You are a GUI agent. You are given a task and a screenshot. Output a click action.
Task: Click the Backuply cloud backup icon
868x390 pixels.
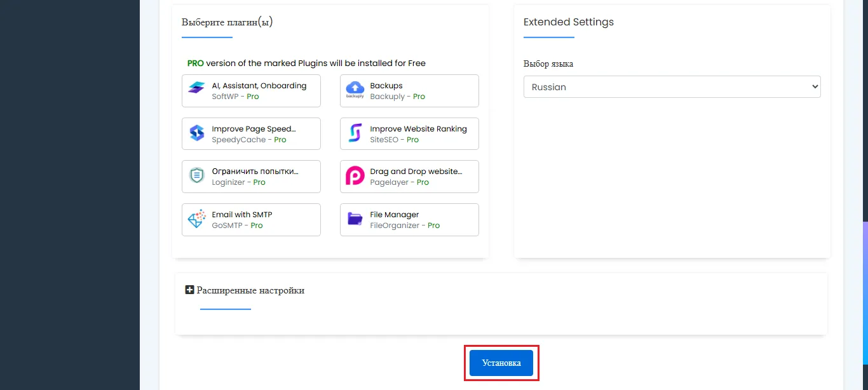pos(355,90)
